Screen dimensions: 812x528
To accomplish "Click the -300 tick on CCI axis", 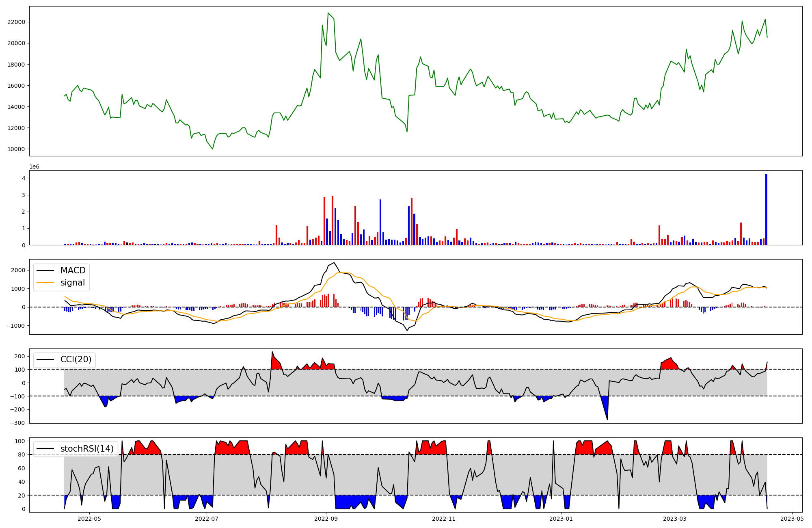I will [18, 423].
